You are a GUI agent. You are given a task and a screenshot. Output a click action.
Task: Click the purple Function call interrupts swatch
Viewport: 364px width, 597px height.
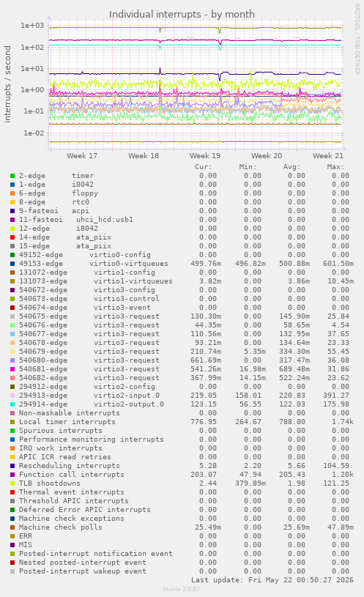(x=12, y=475)
